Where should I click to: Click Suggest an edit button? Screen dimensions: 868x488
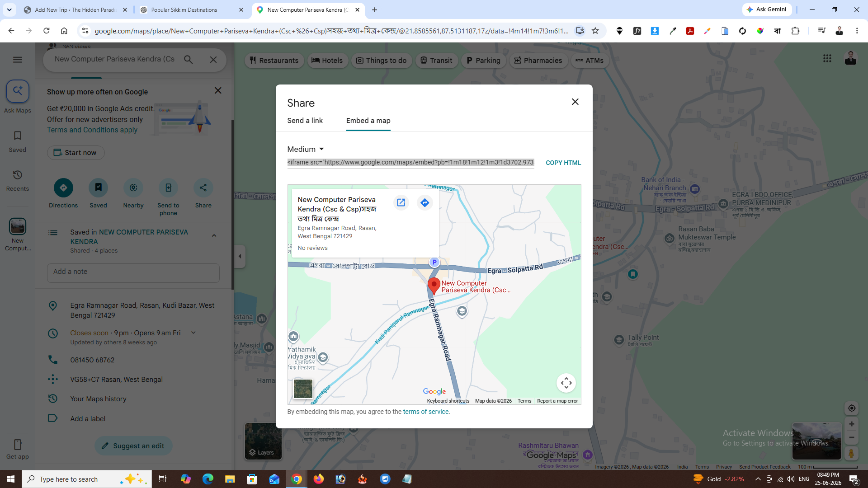tap(133, 446)
